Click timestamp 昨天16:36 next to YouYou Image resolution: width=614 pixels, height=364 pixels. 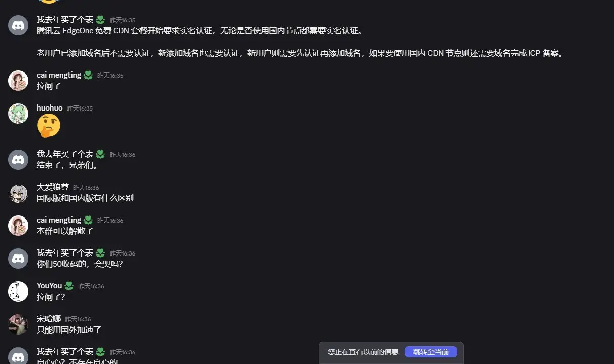[91, 286]
